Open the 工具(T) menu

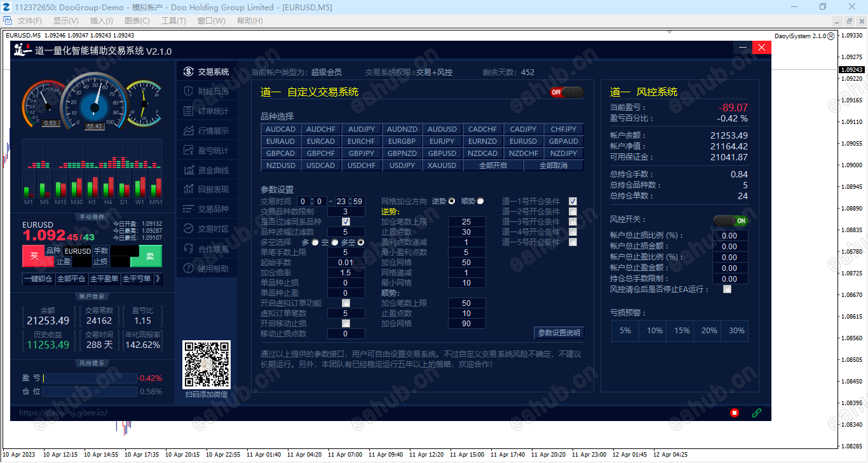click(173, 21)
